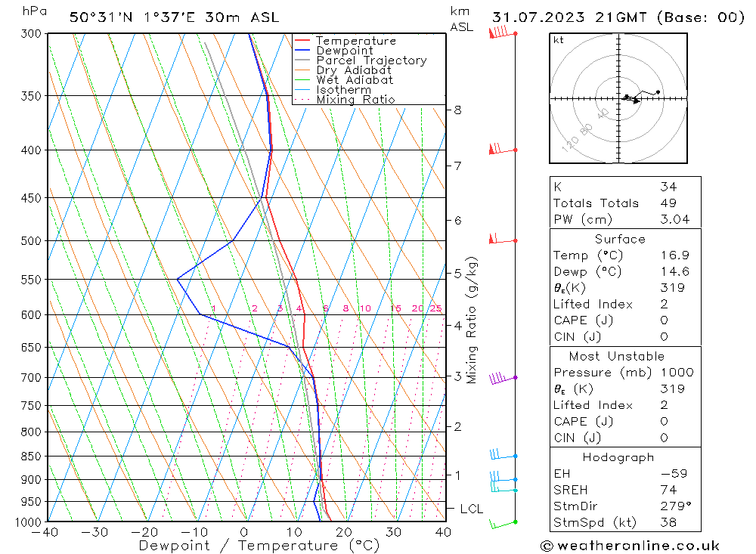Click the Totals Totals value 49
The image size is (756, 554).
click(669, 203)
